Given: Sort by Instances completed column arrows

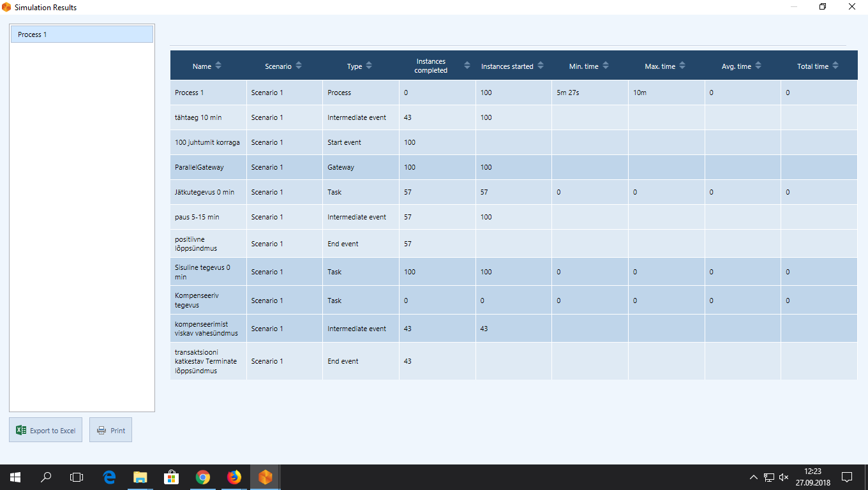Looking at the screenshot, I should point(467,66).
